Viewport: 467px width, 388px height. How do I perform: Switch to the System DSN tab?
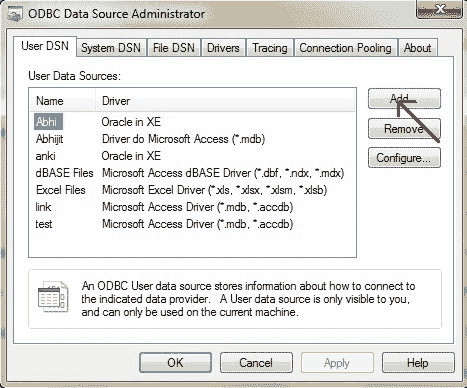pos(111,48)
